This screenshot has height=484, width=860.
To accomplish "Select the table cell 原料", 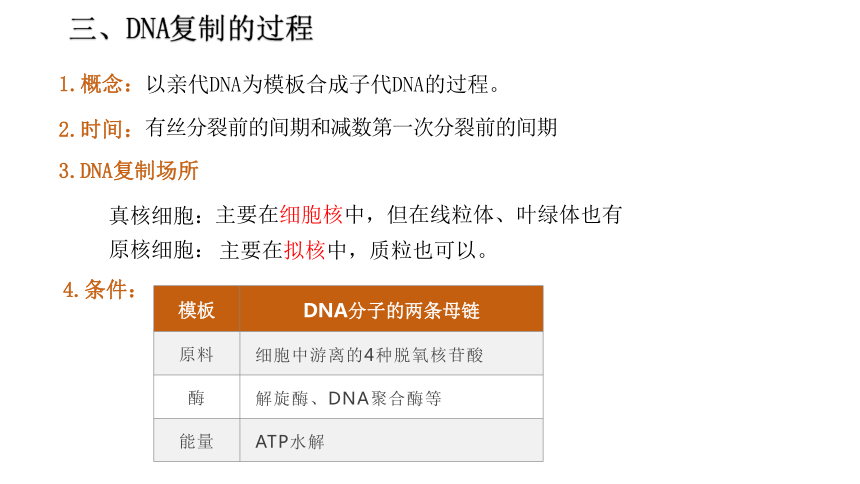I will 196,354.
